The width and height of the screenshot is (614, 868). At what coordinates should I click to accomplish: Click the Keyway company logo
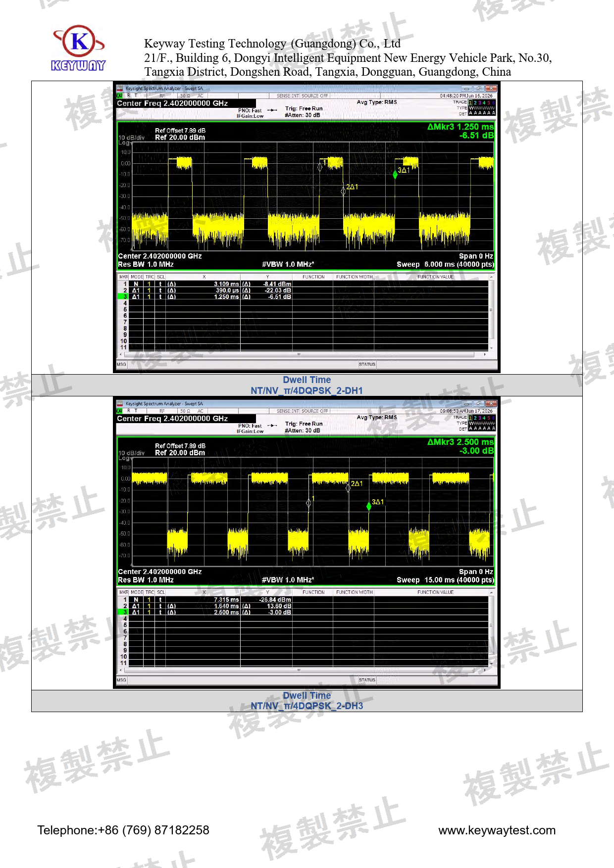coord(78,48)
